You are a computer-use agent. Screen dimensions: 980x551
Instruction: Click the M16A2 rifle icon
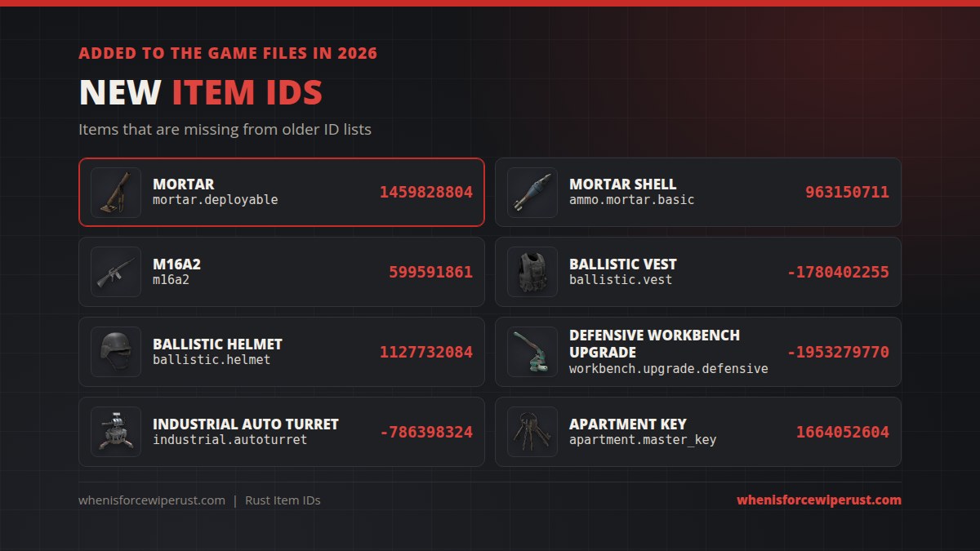[x=116, y=272]
